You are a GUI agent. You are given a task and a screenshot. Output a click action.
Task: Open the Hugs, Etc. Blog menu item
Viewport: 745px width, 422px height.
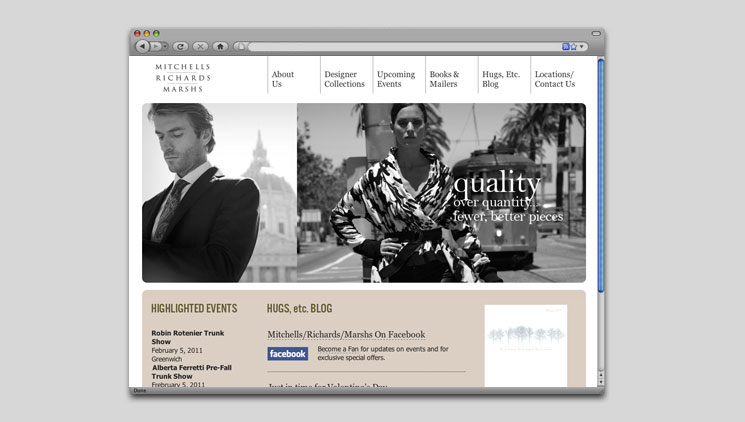click(501, 79)
